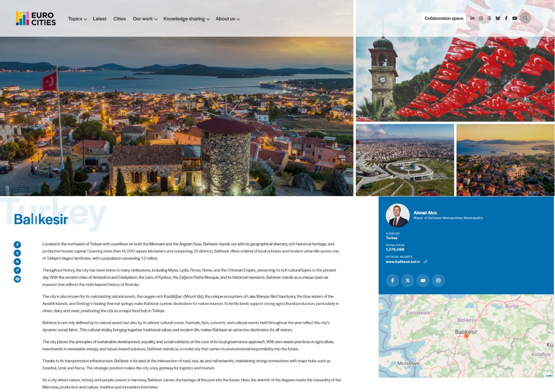Visit www.balikesir.bel.tr official website link

click(x=403, y=262)
